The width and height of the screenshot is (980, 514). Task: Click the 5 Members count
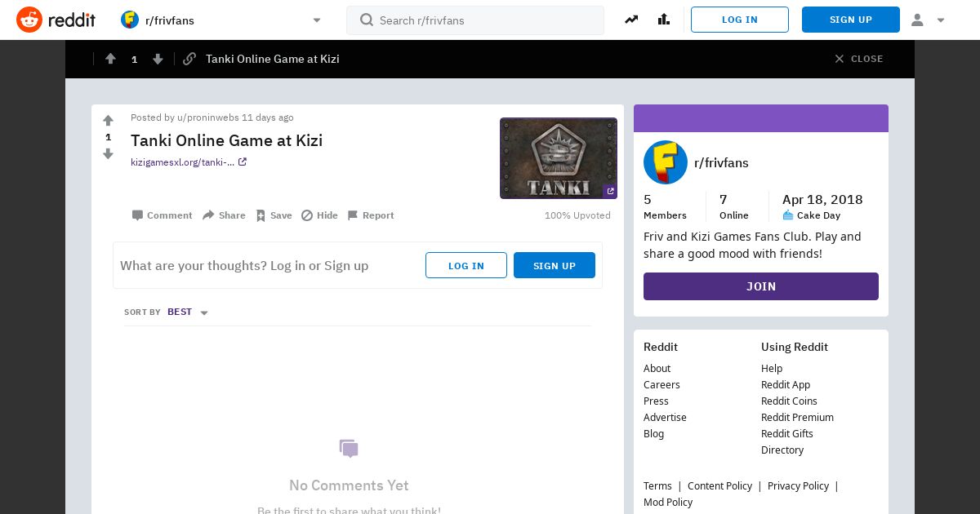(665, 206)
